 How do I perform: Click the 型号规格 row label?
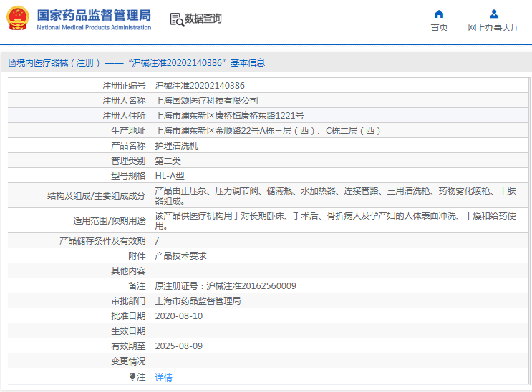[128, 176]
